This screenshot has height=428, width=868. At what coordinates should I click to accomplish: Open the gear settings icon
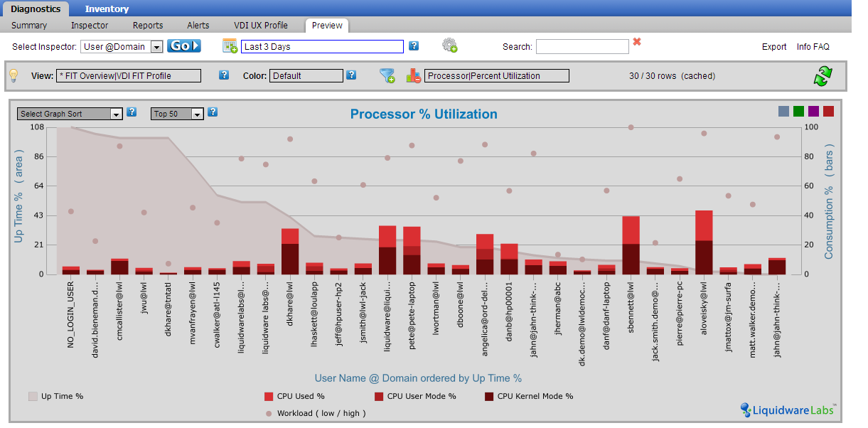[x=449, y=46]
